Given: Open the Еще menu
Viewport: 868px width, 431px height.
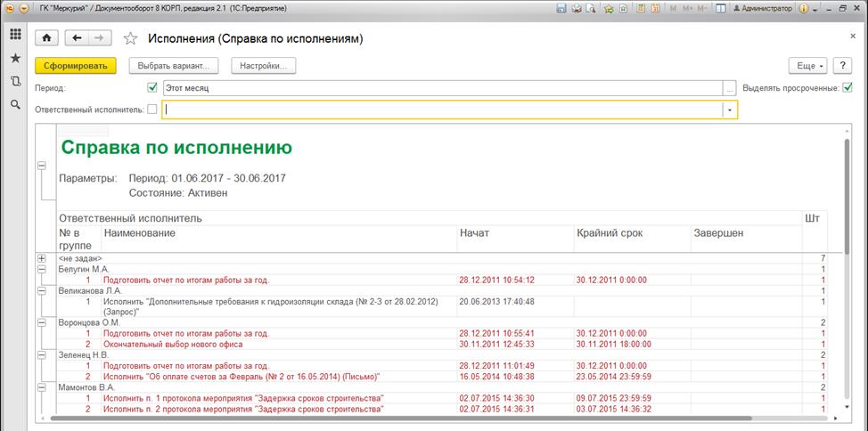Looking at the screenshot, I should tap(807, 66).
